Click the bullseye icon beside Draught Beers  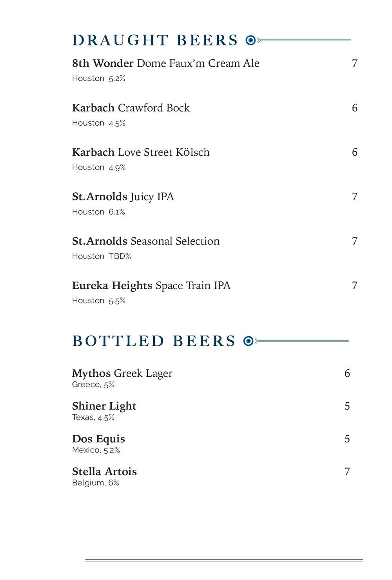[250, 40]
